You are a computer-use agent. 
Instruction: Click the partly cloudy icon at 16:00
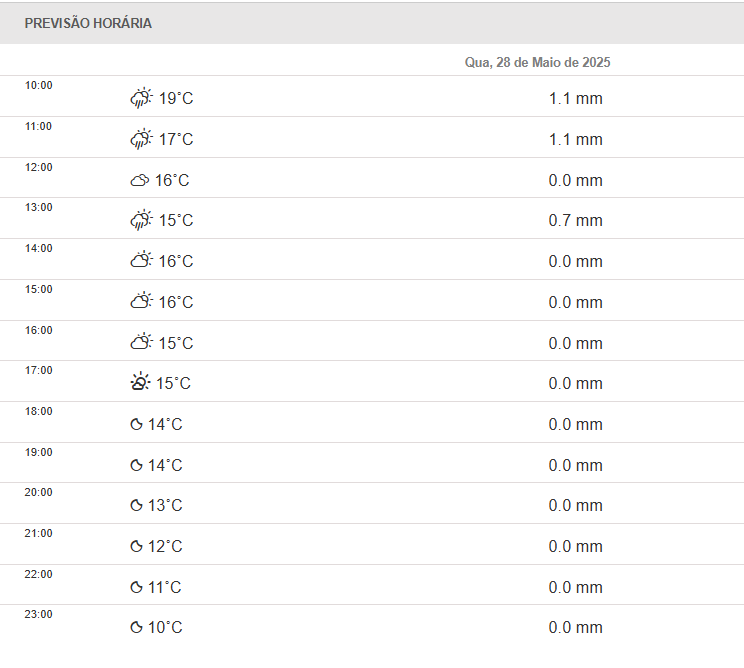pyautogui.click(x=141, y=343)
